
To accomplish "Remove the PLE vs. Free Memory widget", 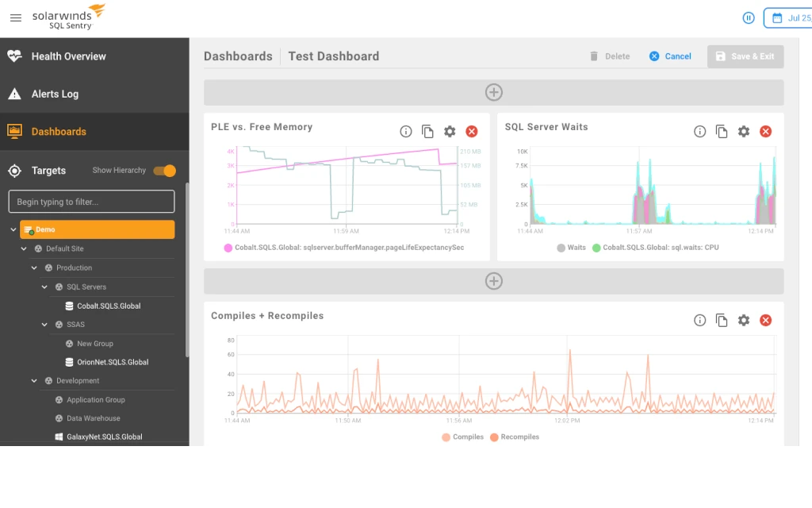I will pos(472,131).
